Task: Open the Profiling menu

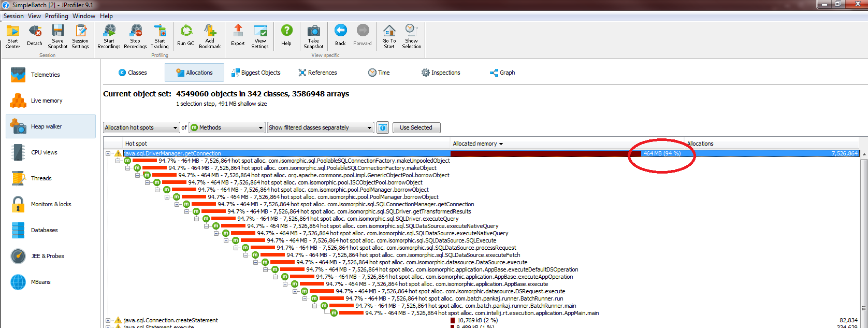Action: tap(56, 16)
